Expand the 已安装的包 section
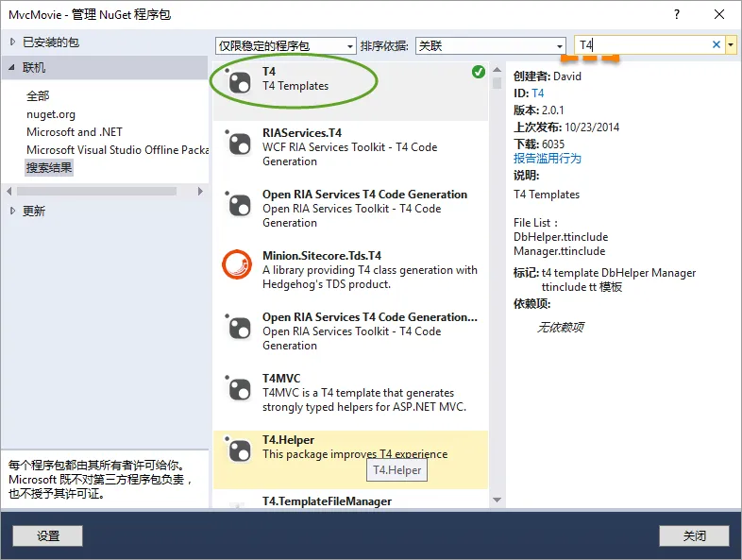Viewport: 742px width, 560px height. click(x=13, y=42)
